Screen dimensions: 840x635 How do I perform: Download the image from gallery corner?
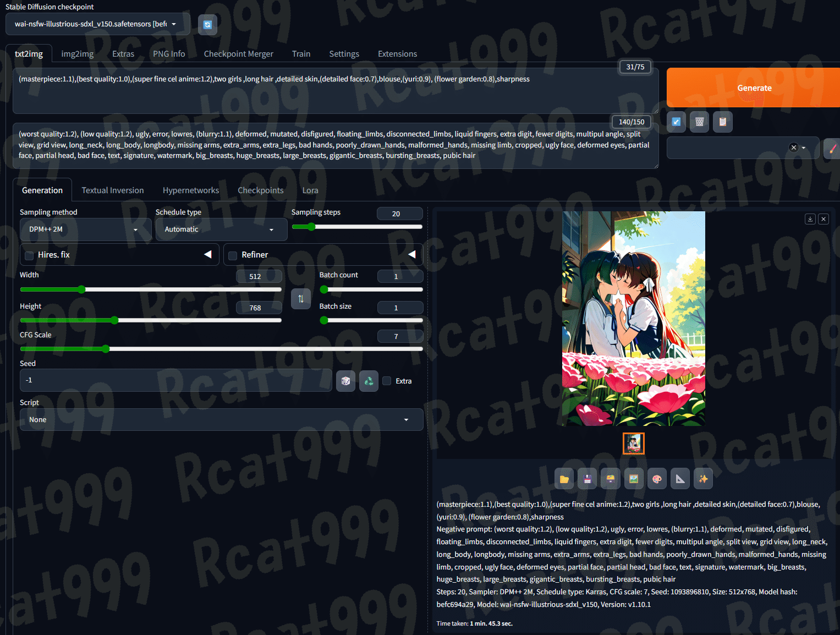[x=810, y=219]
